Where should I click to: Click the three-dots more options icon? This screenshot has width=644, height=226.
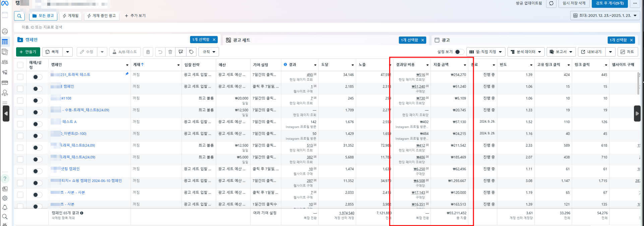(x=635, y=3)
